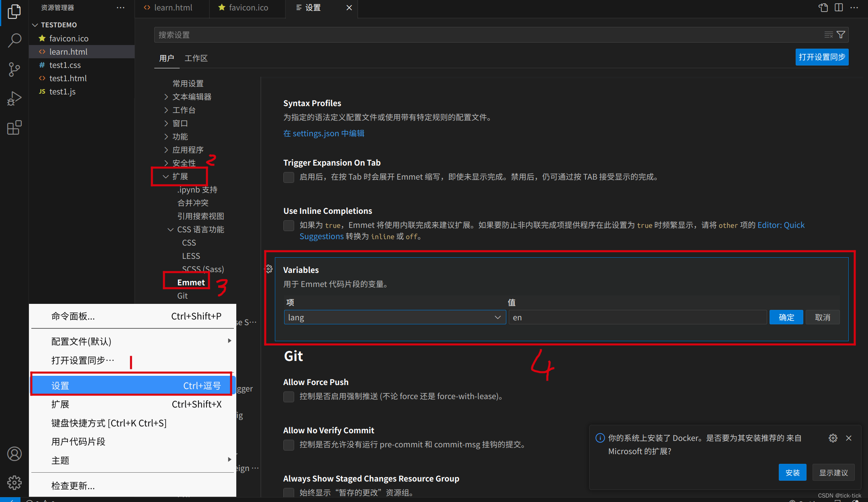Open the Accounts icon

pyautogui.click(x=14, y=454)
